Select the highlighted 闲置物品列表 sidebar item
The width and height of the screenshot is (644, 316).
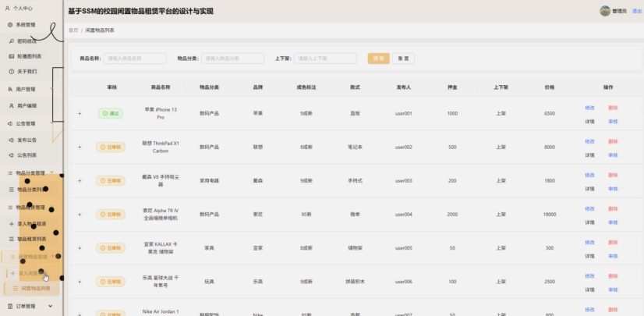coord(32,289)
